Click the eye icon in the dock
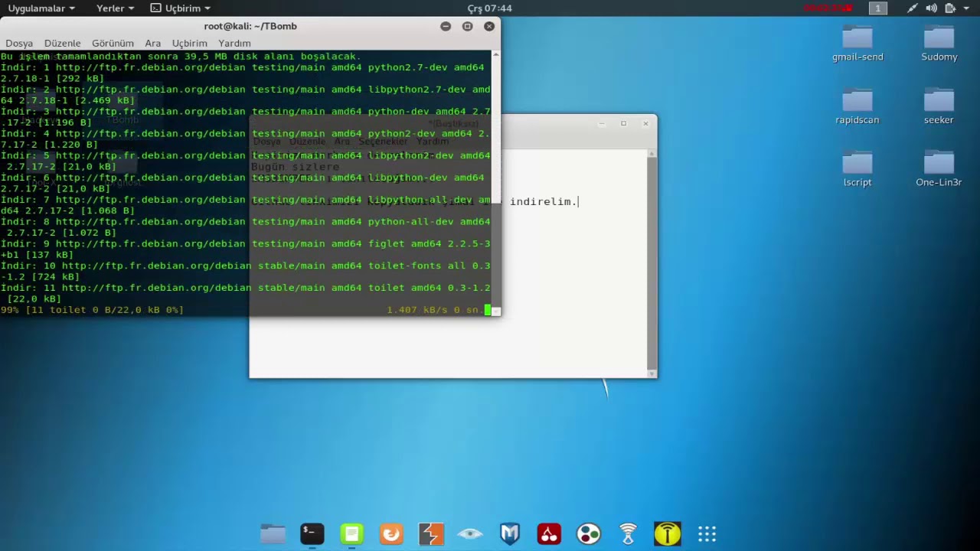The image size is (980, 551). pos(470,533)
